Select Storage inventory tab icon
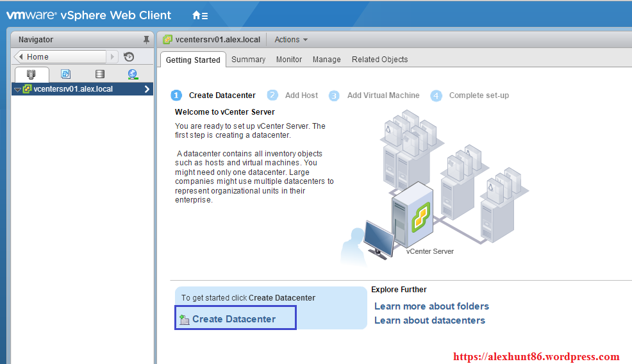The width and height of the screenshot is (632, 364). coord(100,74)
